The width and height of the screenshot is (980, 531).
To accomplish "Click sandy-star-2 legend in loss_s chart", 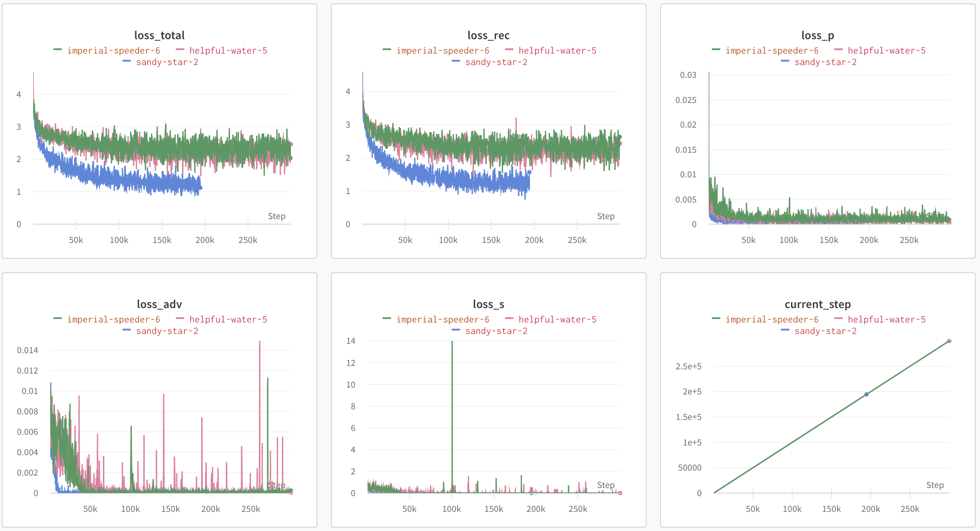I will click(x=496, y=331).
